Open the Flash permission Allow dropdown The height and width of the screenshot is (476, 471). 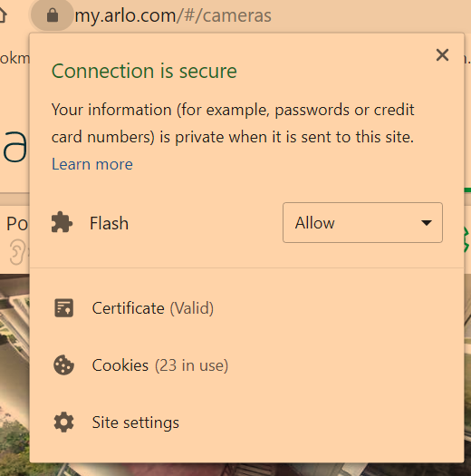click(x=362, y=222)
